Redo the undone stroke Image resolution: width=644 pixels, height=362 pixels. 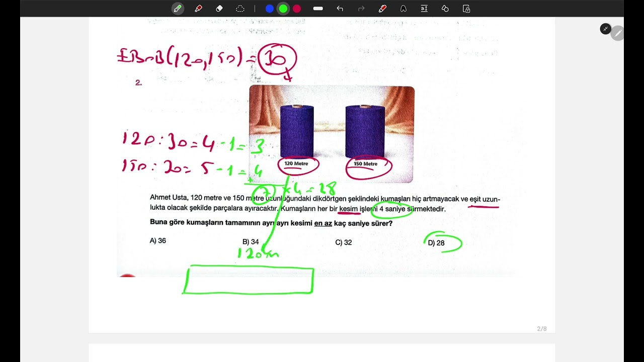click(361, 9)
